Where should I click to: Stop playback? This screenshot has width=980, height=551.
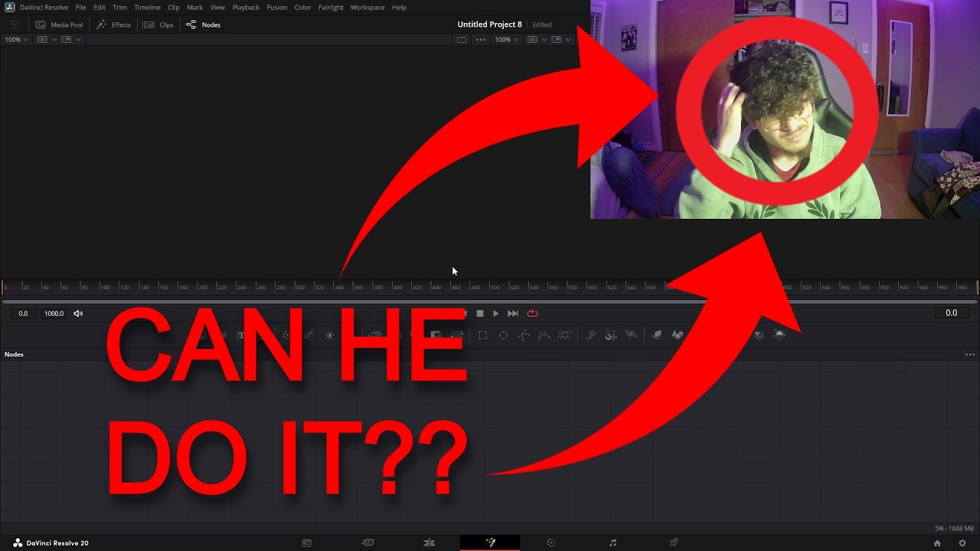(x=480, y=313)
